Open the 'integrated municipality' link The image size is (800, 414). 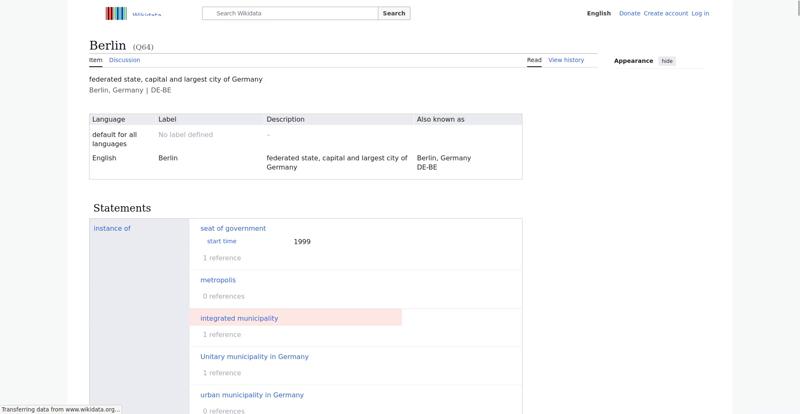click(x=239, y=319)
